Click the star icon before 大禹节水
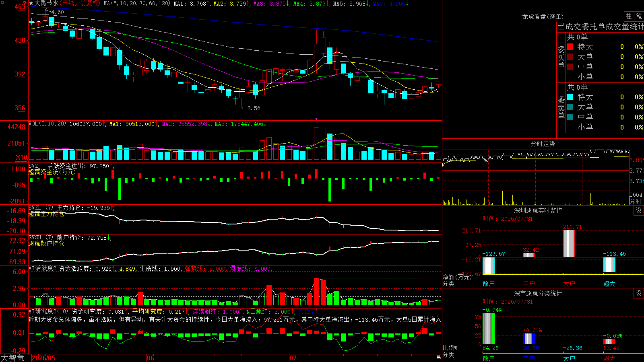The image size is (644, 362). pyautogui.click(x=31, y=3)
